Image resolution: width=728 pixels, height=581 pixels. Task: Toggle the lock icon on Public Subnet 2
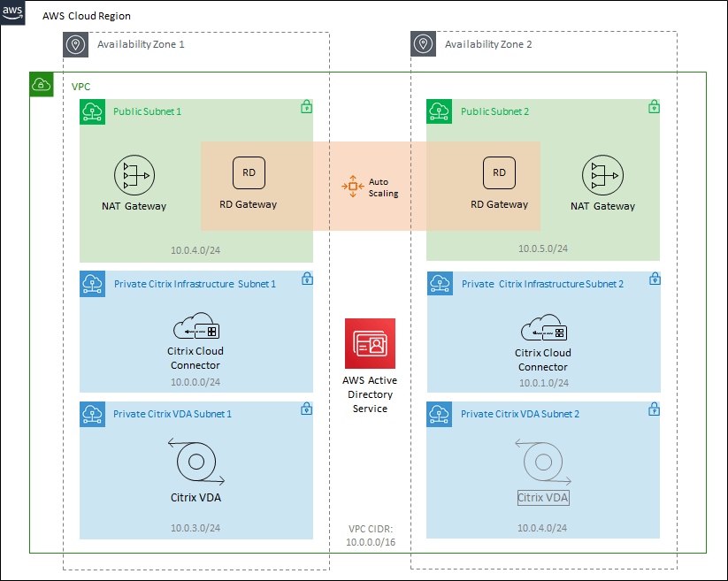(x=654, y=105)
